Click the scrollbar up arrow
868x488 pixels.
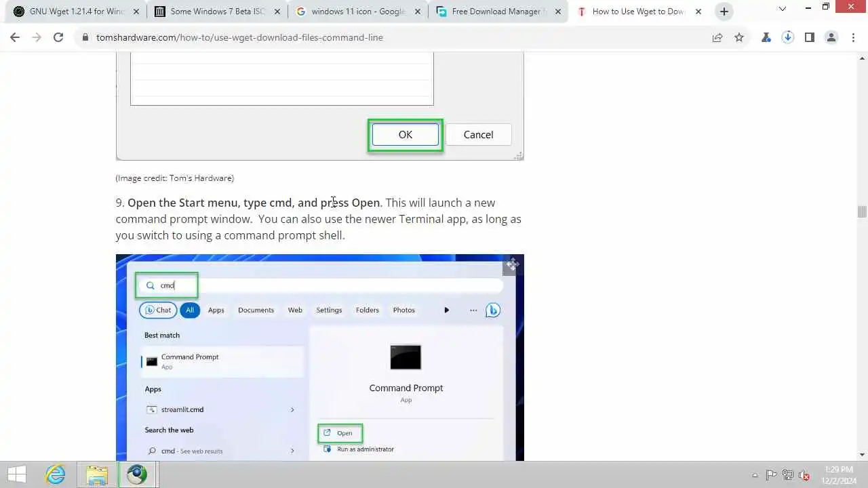click(x=862, y=59)
